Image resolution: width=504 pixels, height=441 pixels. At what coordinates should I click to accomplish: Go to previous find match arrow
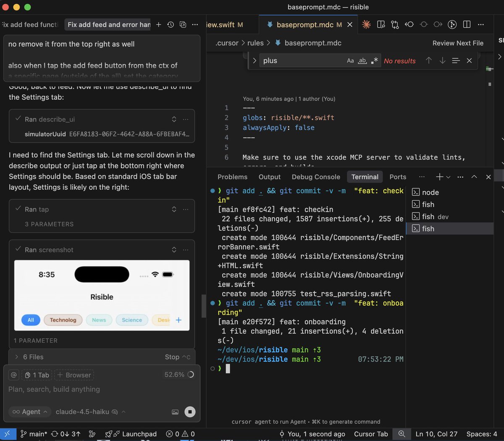(429, 60)
